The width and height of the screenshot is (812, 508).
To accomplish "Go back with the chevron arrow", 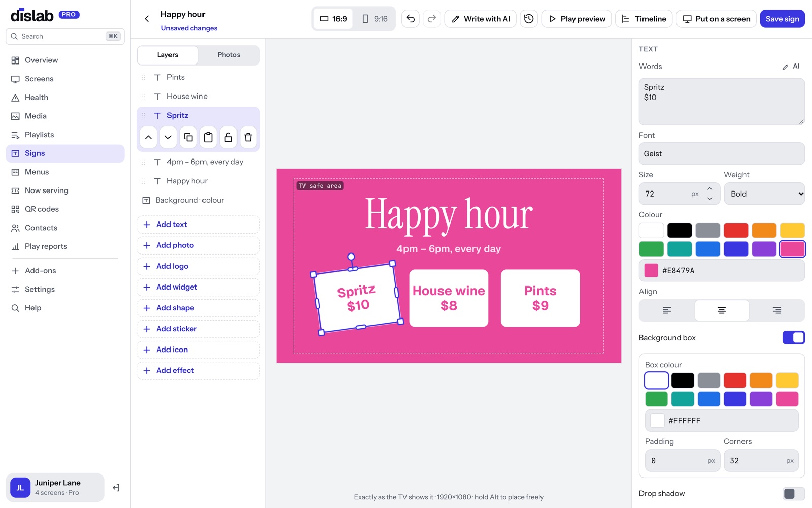I will tap(147, 19).
